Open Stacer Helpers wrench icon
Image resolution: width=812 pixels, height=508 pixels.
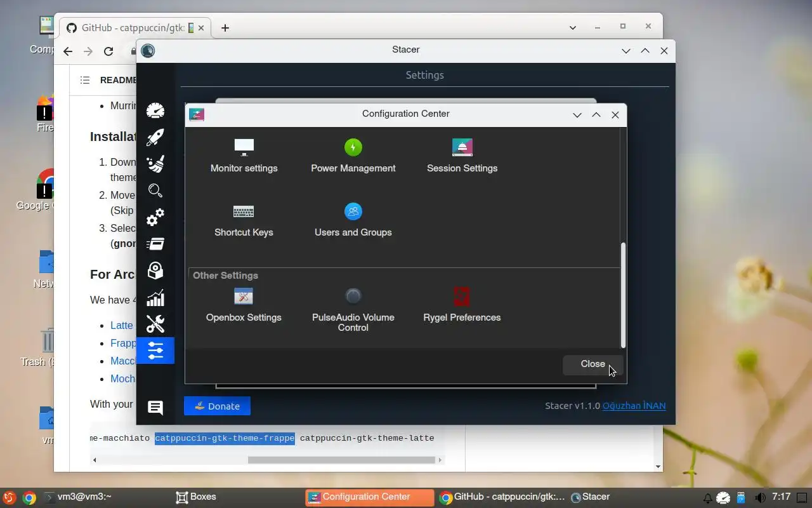(x=155, y=324)
